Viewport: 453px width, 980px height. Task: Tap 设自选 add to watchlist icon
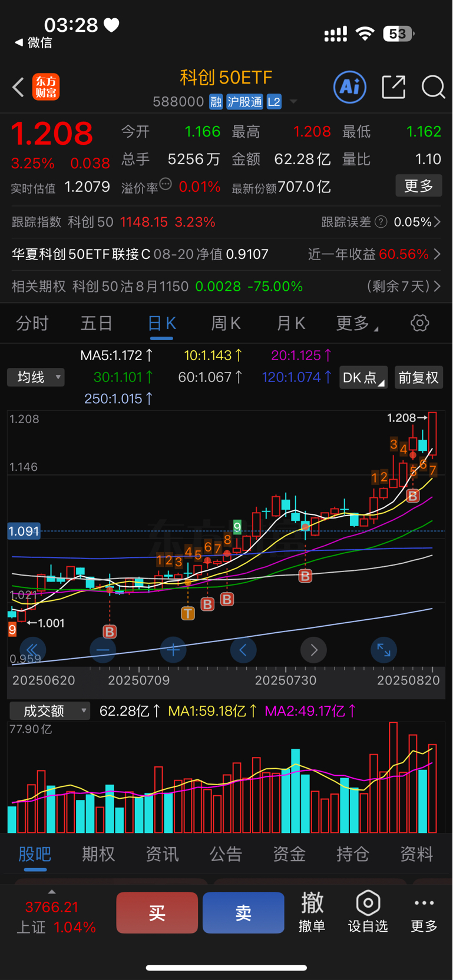point(368,912)
